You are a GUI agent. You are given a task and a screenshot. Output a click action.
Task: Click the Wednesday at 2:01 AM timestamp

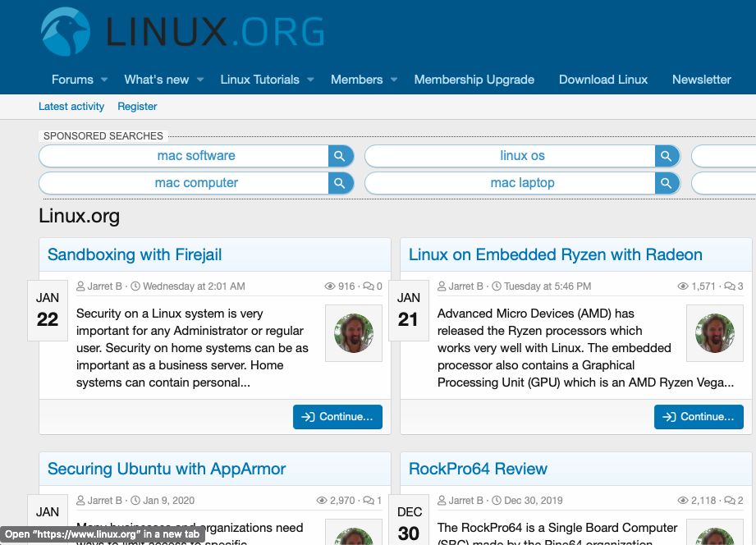[x=194, y=286]
